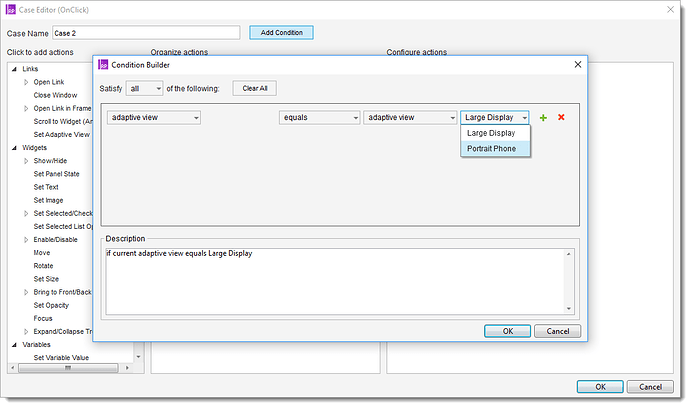Close the Condition Builder dialog
690x407 pixels.
pyautogui.click(x=577, y=65)
